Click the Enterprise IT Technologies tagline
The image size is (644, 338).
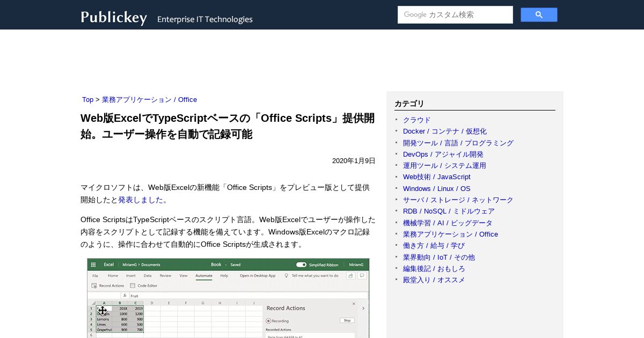(x=204, y=19)
